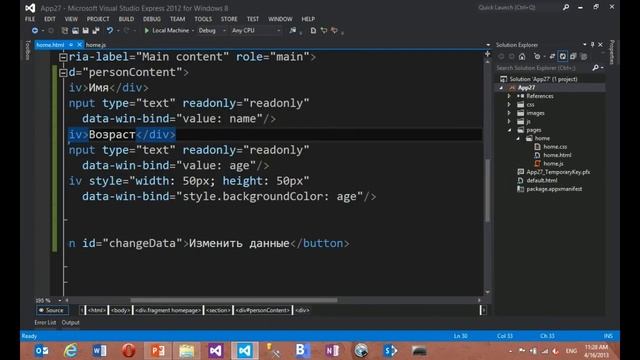
Task: Click the Home icon in Solution Explorer
Action: pos(522,56)
